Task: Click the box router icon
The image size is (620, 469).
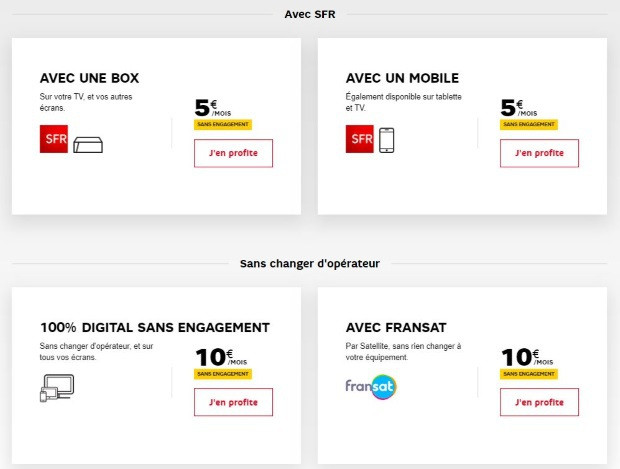Action: coord(88,145)
